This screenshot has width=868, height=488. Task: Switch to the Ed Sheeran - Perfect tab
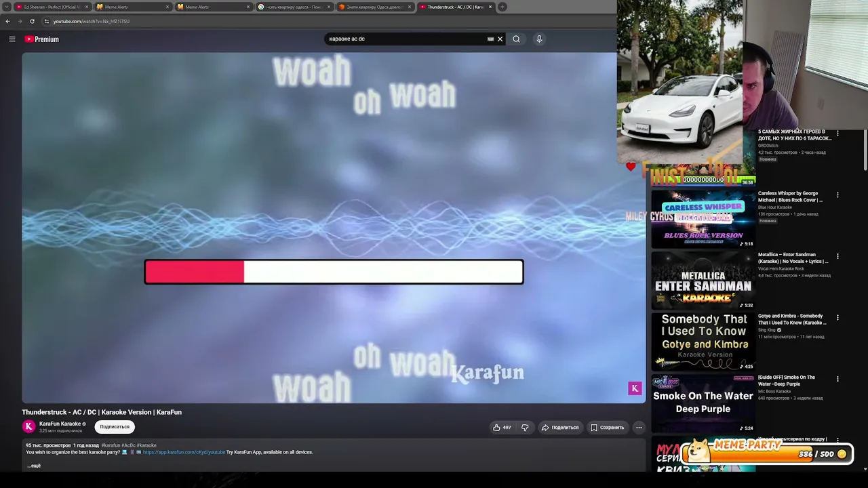pos(53,7)
